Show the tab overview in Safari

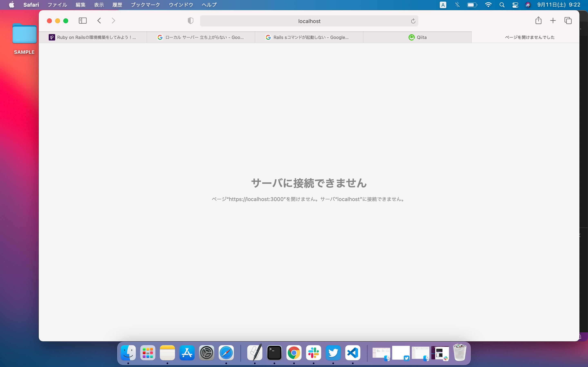point(568,21)
